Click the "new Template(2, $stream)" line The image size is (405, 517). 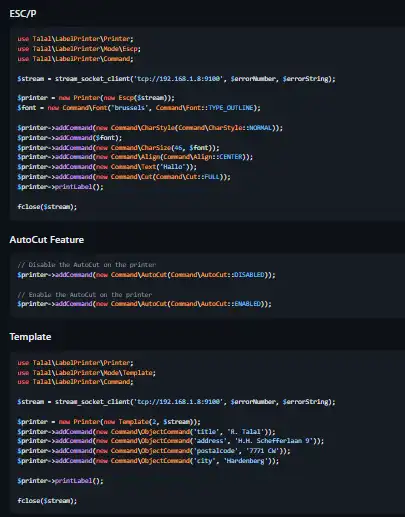pos(109,422)
